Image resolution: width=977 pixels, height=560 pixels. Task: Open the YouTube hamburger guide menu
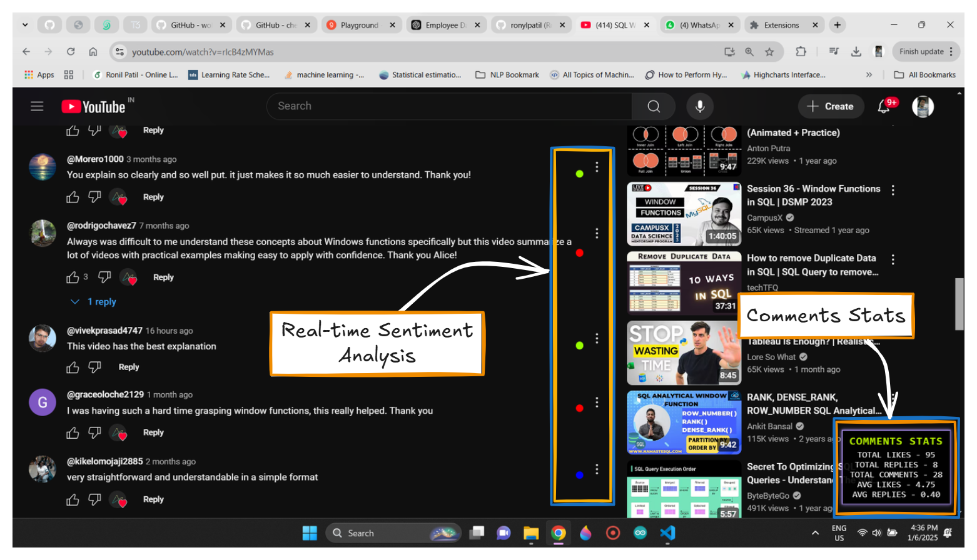(37, 106)
